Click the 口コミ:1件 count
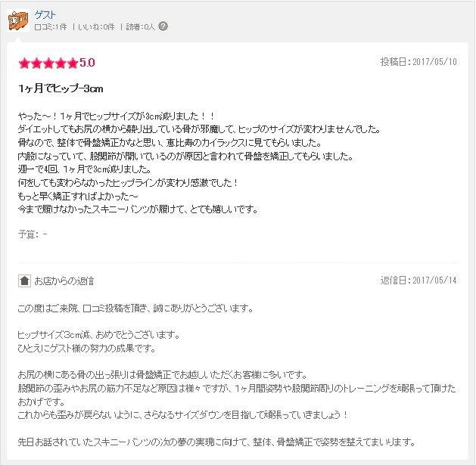This screenshot has width=476, height=465. pyautogui.click(x=51, y=27)
